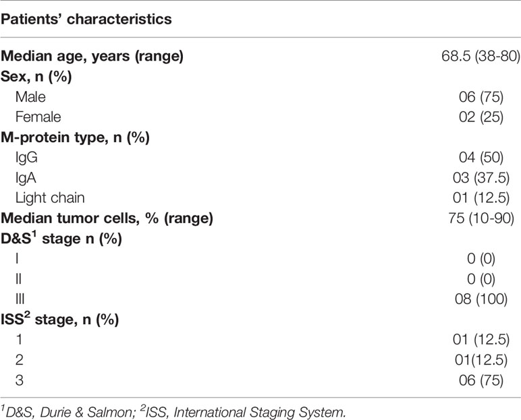Click the International Staging System footnote text
Screen dimensions: 521x420
pyautogui.click(x=242, y=413)
